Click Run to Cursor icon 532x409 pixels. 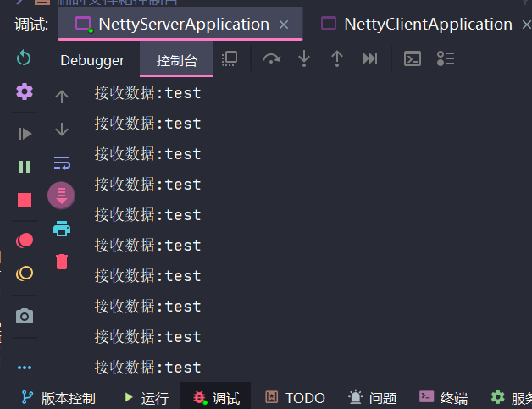point(370,58)
